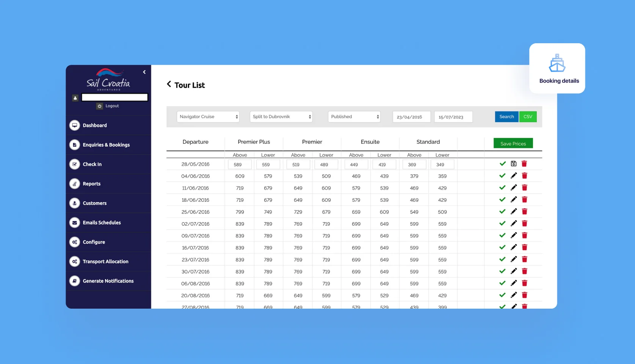This screenshot has height=364, width=635.
Task: Click the start date field 23/04/2016
Action: (x=411, y=117)
